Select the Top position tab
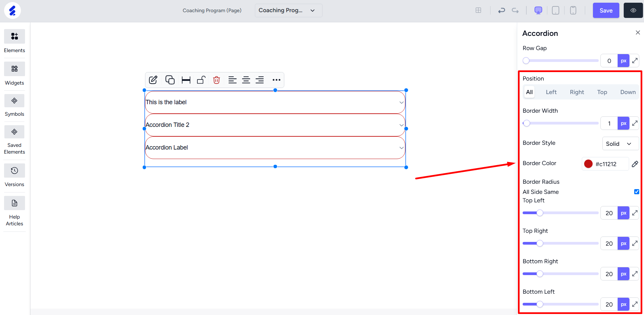 coord(602,92)
